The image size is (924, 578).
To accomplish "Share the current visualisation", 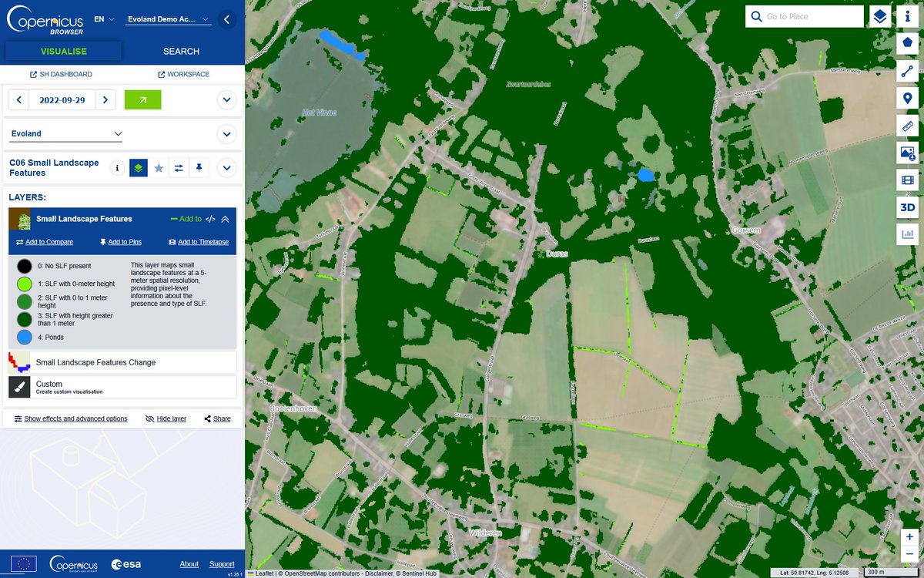I will coord(217,418).
